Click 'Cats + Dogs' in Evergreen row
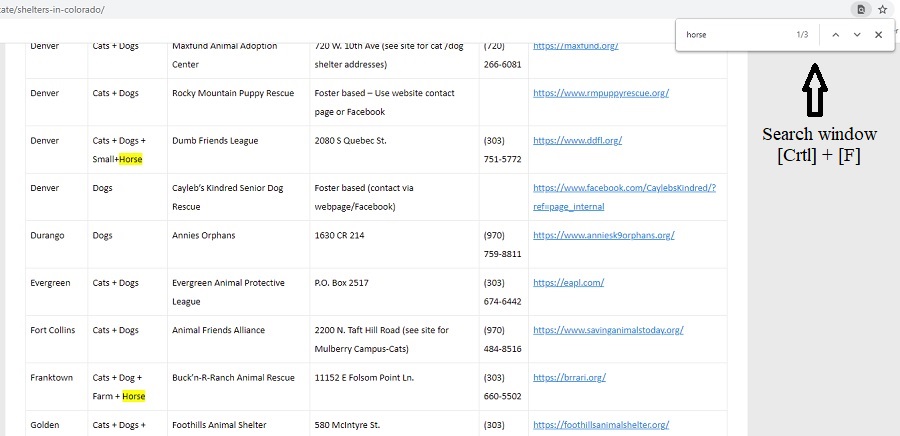Viewport: 900px width, 436px height. pyautogui.click(x=115, y=283)
